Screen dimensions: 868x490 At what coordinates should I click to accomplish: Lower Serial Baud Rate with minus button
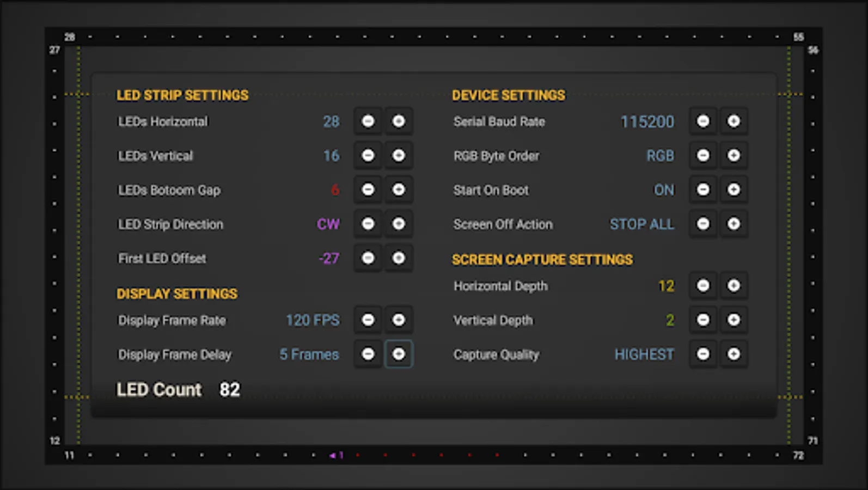coord(703,121)
